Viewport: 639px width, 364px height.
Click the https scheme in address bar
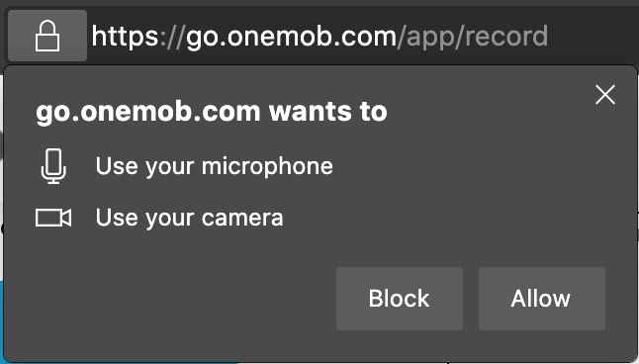coord(125,37)
